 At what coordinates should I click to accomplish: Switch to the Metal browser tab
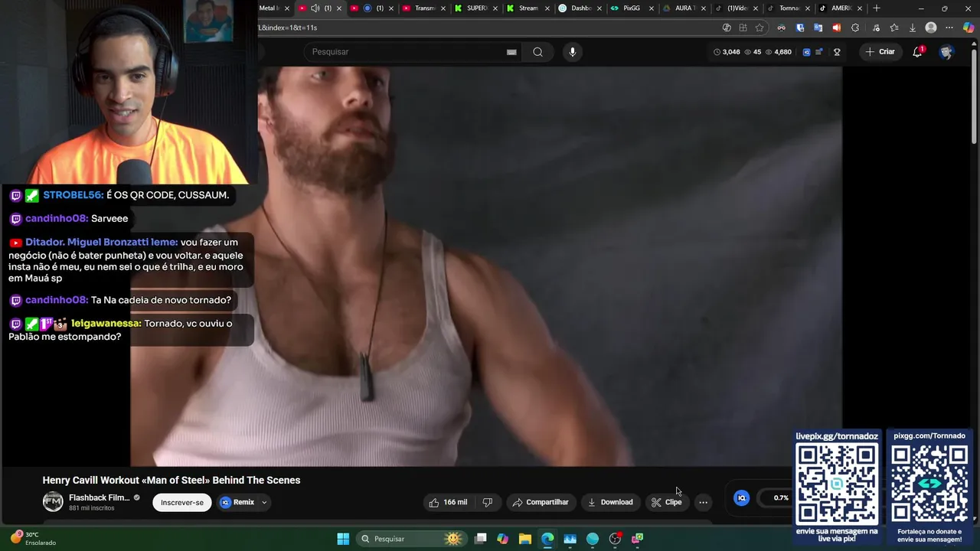click(x=272, y=8)
